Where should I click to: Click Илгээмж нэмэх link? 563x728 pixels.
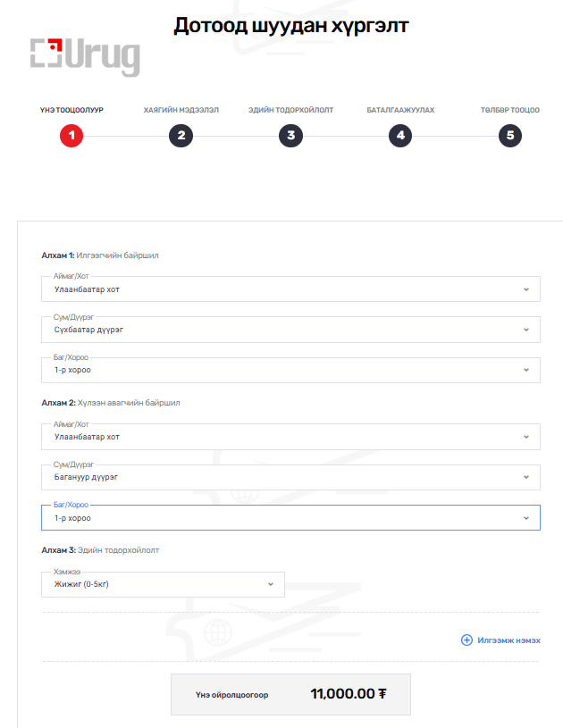tap(508, 640)
